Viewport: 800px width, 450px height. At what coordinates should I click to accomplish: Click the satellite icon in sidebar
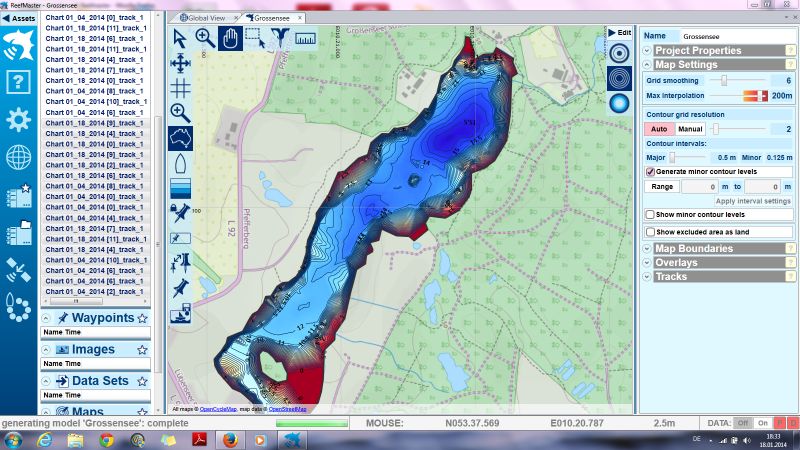[18, 269]
